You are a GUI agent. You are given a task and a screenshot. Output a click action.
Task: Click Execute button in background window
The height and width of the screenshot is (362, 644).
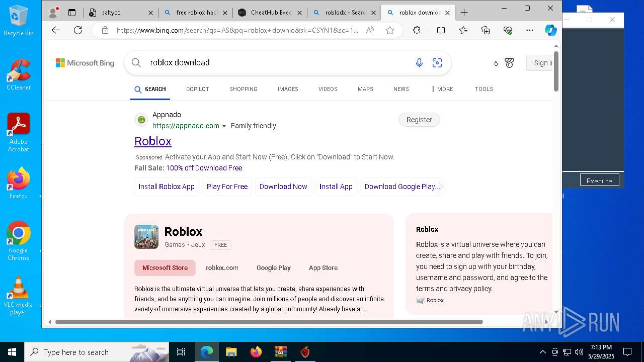(x=599, y=180)
